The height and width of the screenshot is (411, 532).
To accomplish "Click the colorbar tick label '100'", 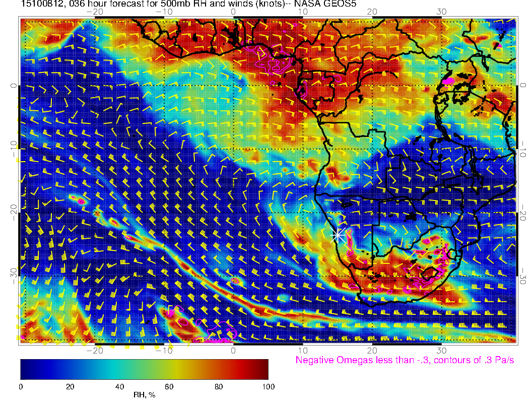I will (x=269, y=387).
